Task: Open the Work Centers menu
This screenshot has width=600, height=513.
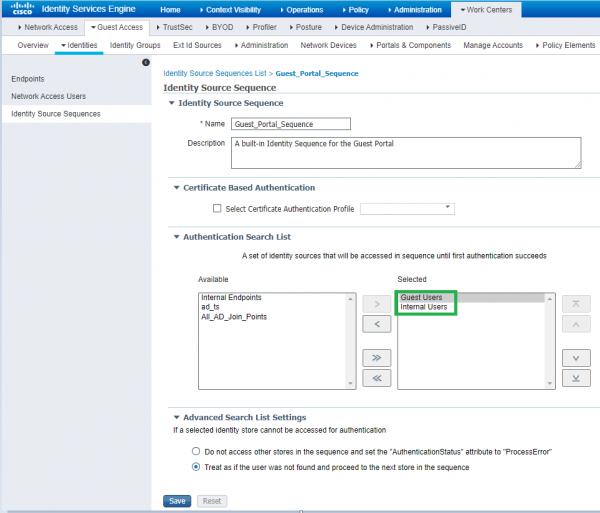Action: coord(486,9)
